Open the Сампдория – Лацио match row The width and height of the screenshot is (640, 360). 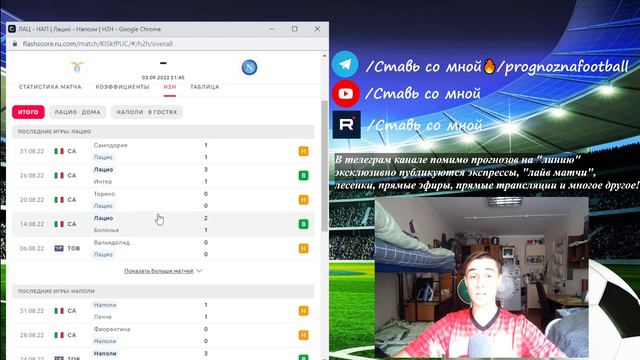pyautogui.click(x=163, y=151)
